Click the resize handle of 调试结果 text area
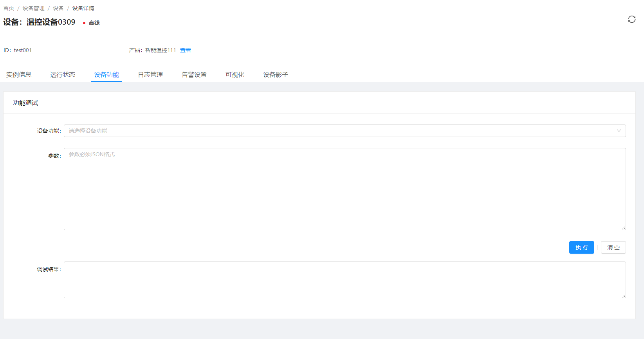 tap(623, 296)
